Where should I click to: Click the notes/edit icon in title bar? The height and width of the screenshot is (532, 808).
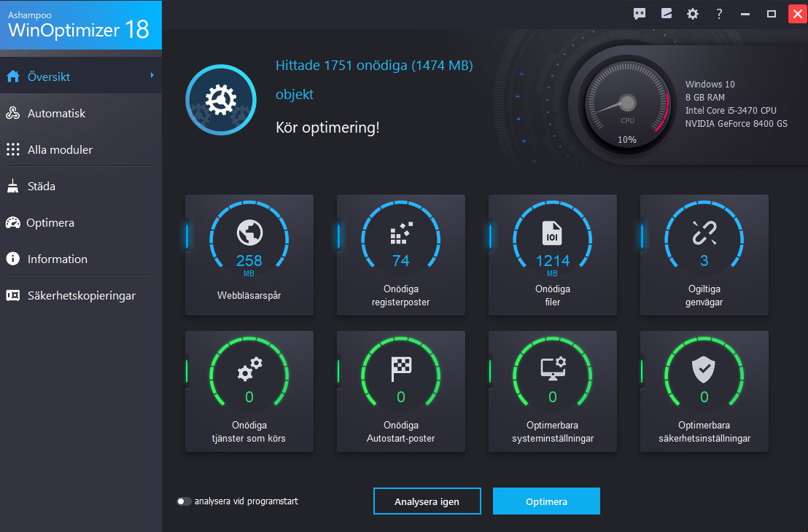(x=667, y=13)
